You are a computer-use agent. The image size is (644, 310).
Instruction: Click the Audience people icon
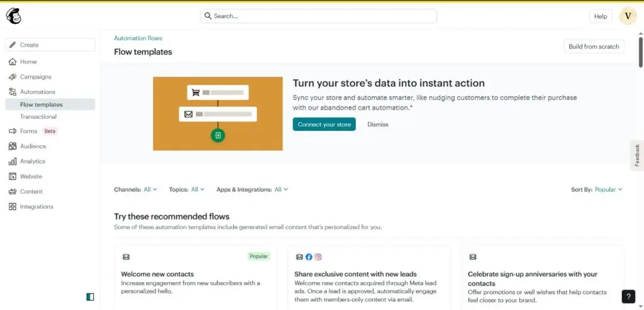[x=13, y=147]
